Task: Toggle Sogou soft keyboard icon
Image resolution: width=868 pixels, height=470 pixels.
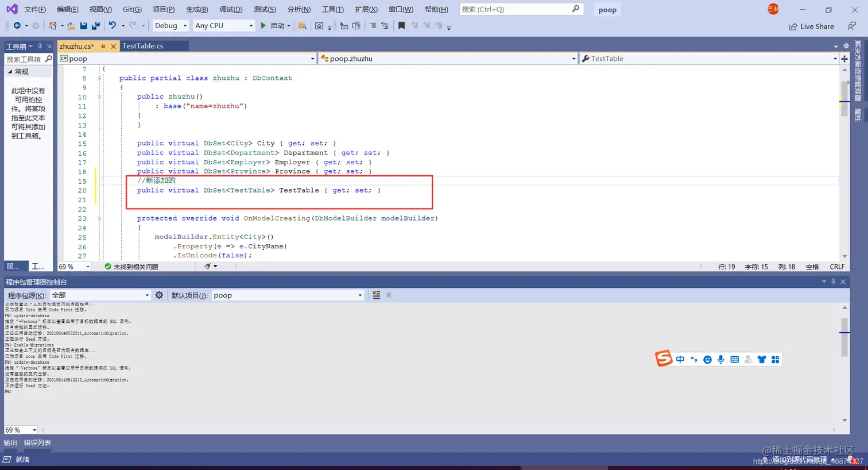Action: [x=734, y=359]
